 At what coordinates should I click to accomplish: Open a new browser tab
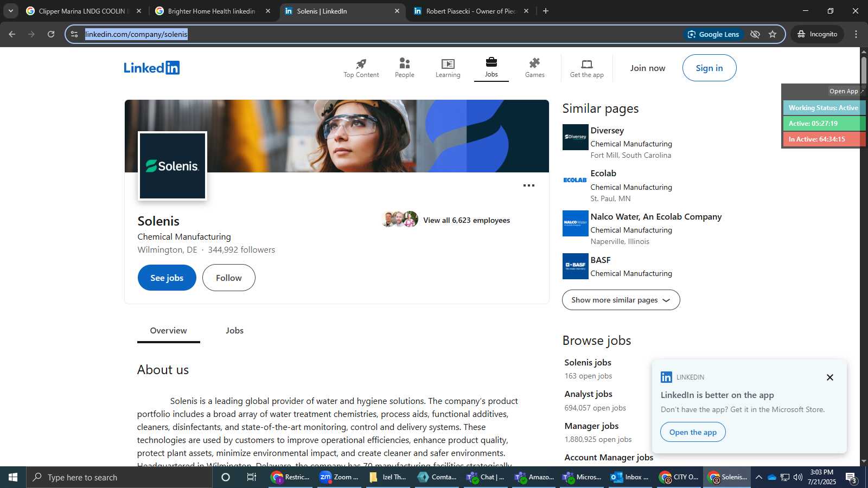(546, 11)
